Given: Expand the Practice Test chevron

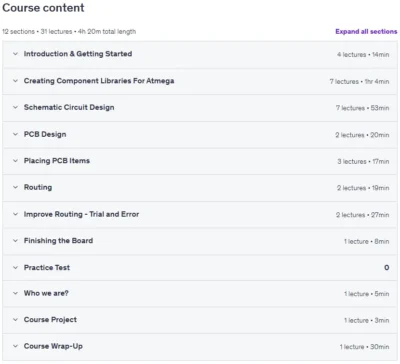Looking at the screenshot, I should tap(15, 267).
